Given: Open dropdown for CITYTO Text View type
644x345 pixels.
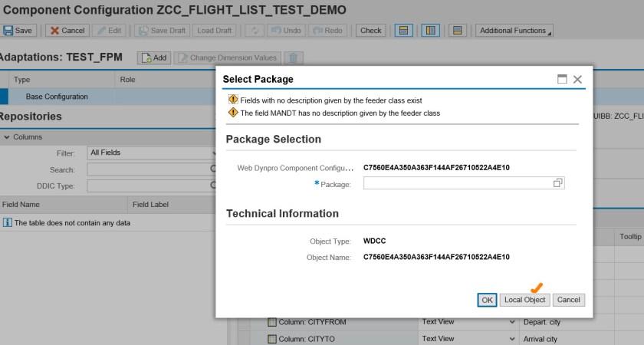Looking at the screenshot, I should pyautogui.click(x=512, y=339).
